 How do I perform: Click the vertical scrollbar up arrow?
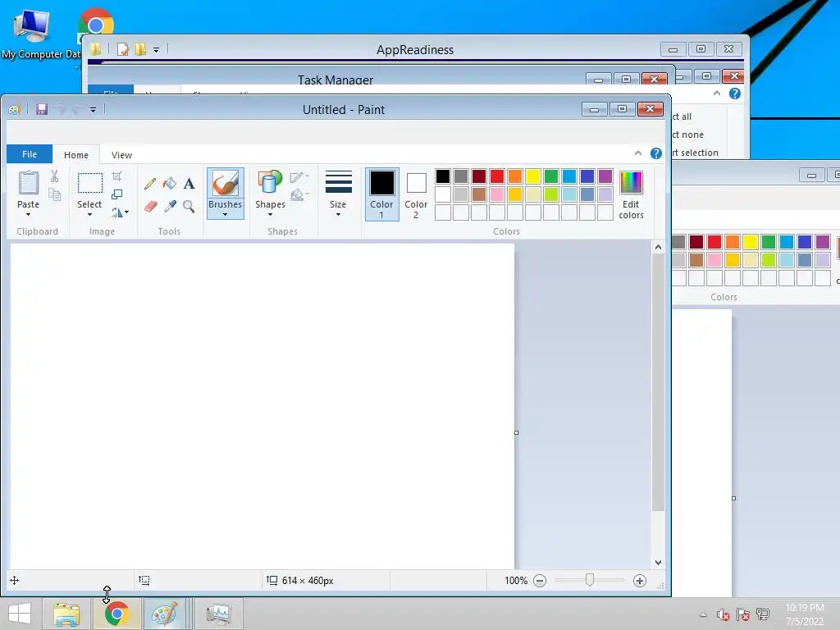pos(659,247)
